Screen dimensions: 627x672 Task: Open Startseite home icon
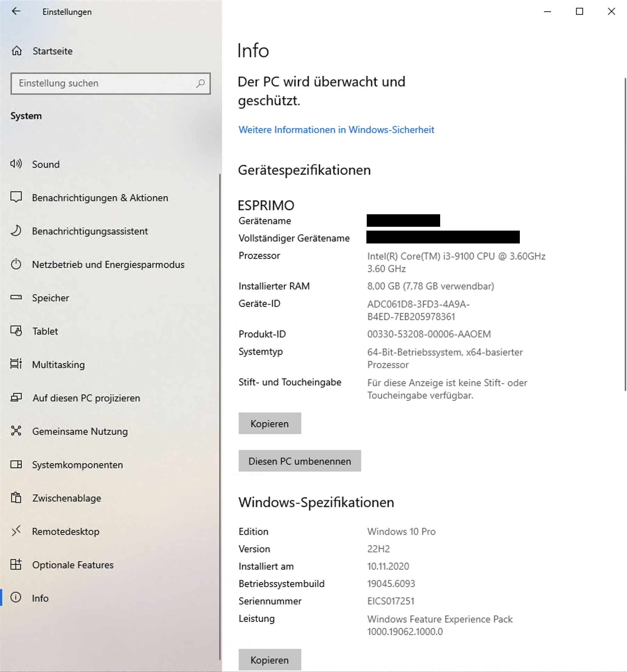[17, 51]
